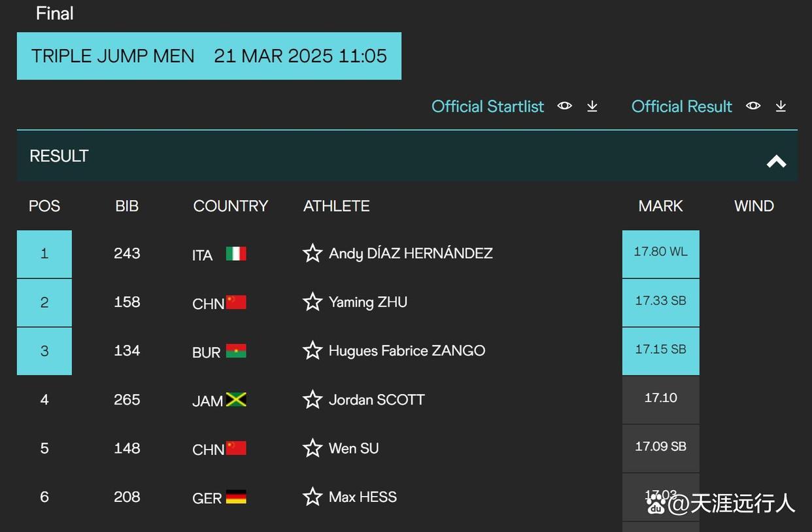
Task: Star Max HESS as favorite
Action: point(313,497)
